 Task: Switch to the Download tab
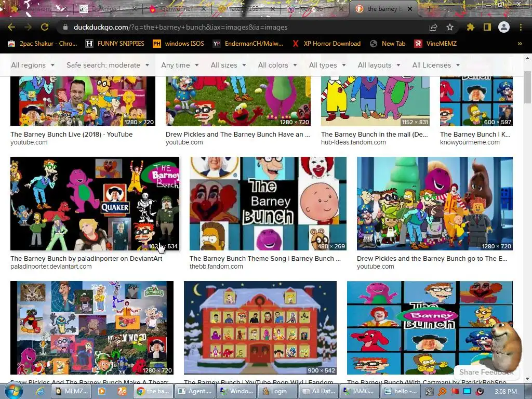pos(107,9)
